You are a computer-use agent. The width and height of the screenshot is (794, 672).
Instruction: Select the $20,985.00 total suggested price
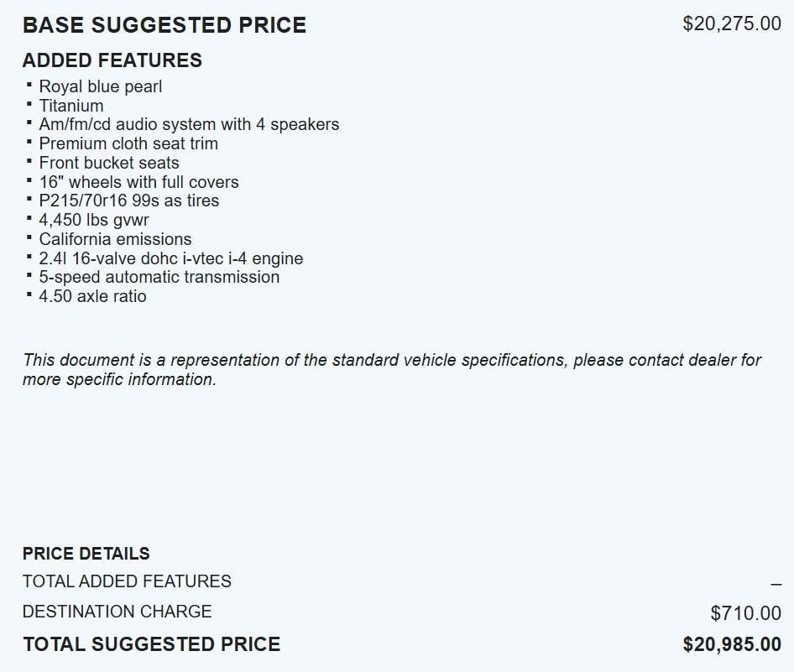pos(732,644)
